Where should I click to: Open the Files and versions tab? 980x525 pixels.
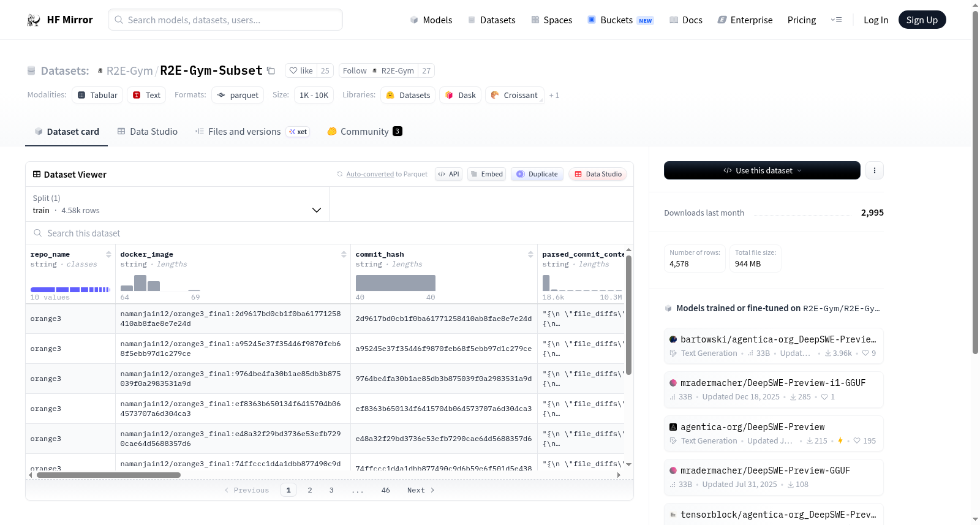click(252, 132)
